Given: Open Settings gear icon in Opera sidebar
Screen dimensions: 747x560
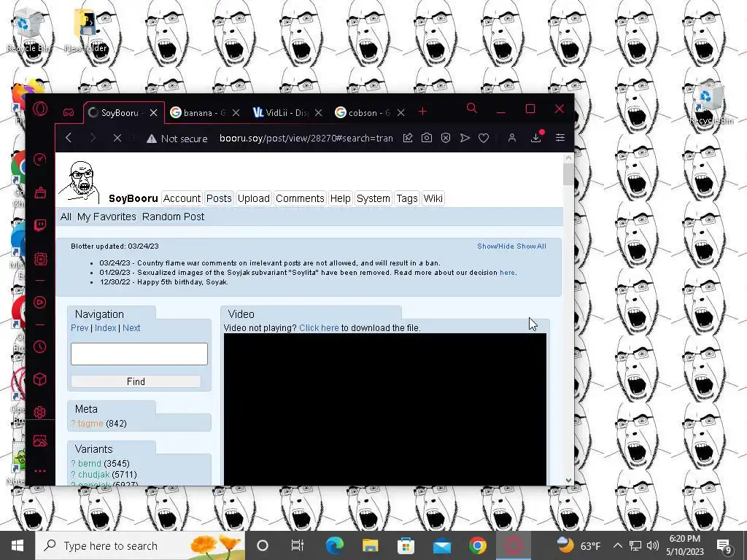Looking at the screenshot, I should point(40,412).
